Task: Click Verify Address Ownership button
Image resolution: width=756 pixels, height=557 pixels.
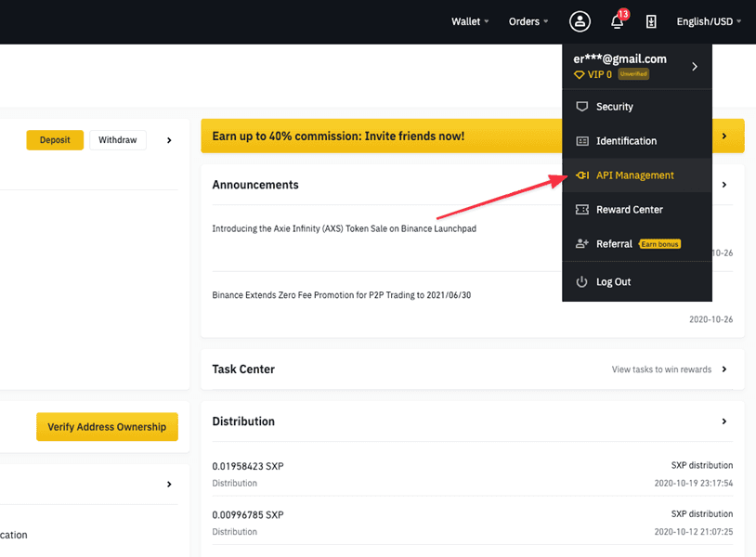Action: click(107, 427)
